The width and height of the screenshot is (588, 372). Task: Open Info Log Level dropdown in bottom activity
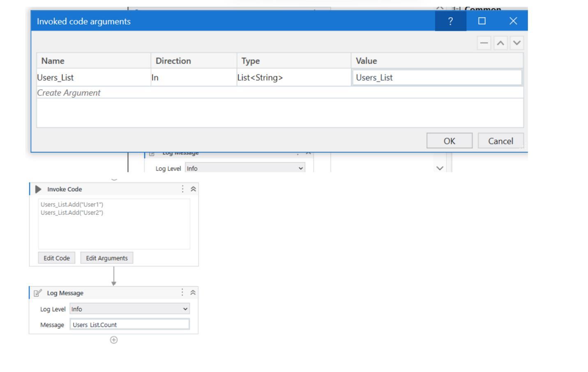tap(130, 309)
